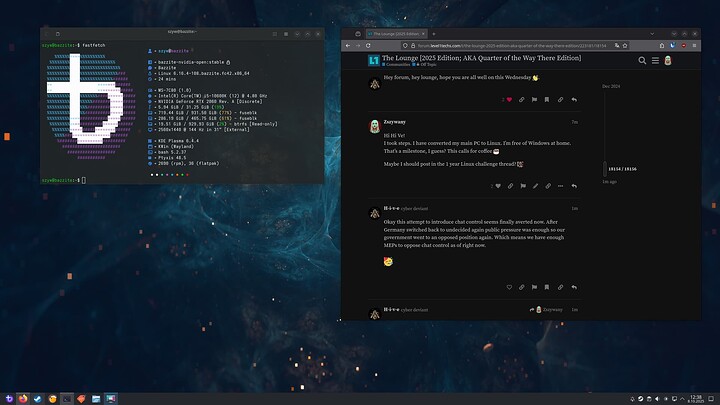Switch to The Lounge browser tab
This screenshot has width=720, height=405.
point(397,33)
